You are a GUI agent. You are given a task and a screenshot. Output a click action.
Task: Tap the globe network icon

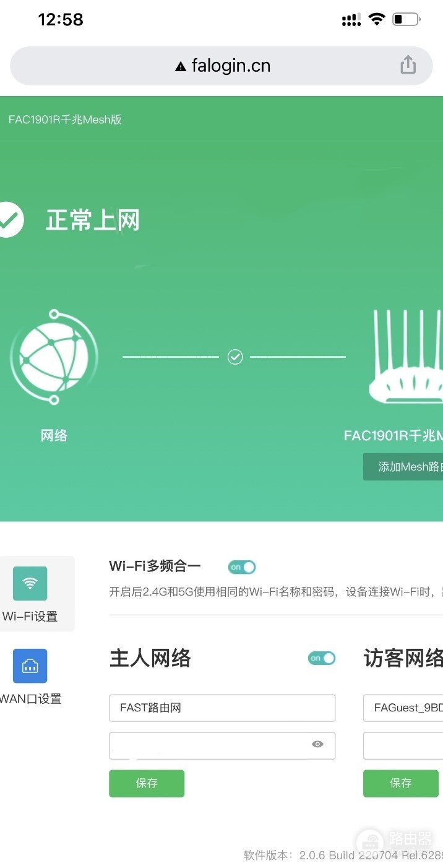coord(54,357)
